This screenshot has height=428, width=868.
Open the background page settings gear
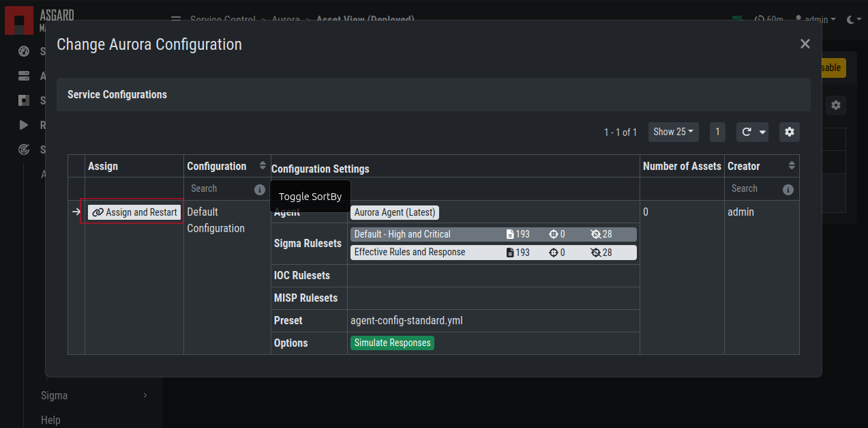point(835,105)
